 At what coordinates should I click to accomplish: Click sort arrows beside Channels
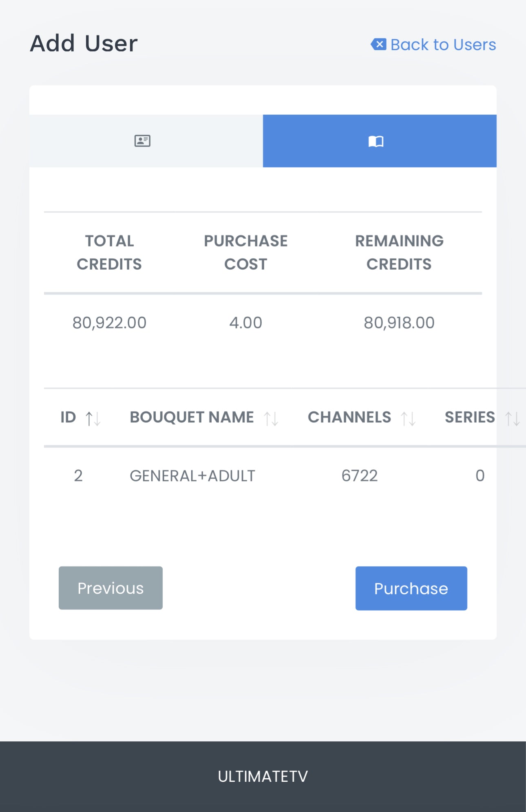pyautogui.click(x=408, y=419)
